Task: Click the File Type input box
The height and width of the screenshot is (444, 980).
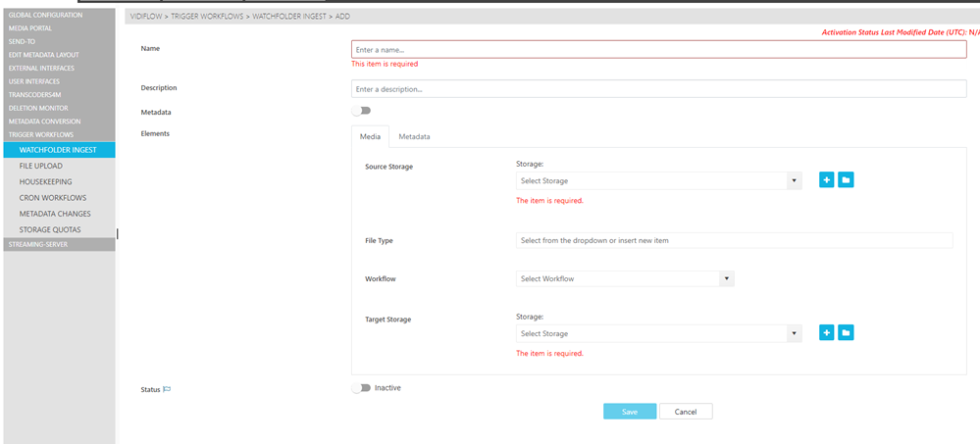Action: coord(734,240)
